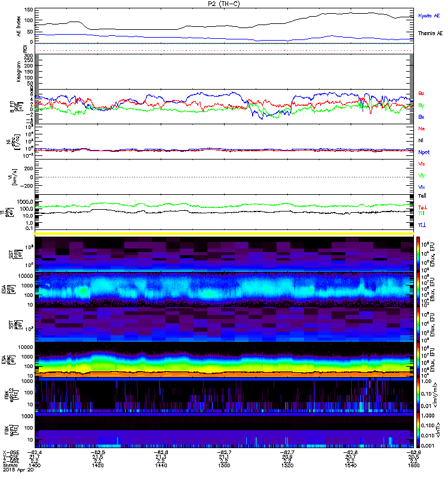Click the 1000.0 tick on temperature axis

tap(25, 202)
